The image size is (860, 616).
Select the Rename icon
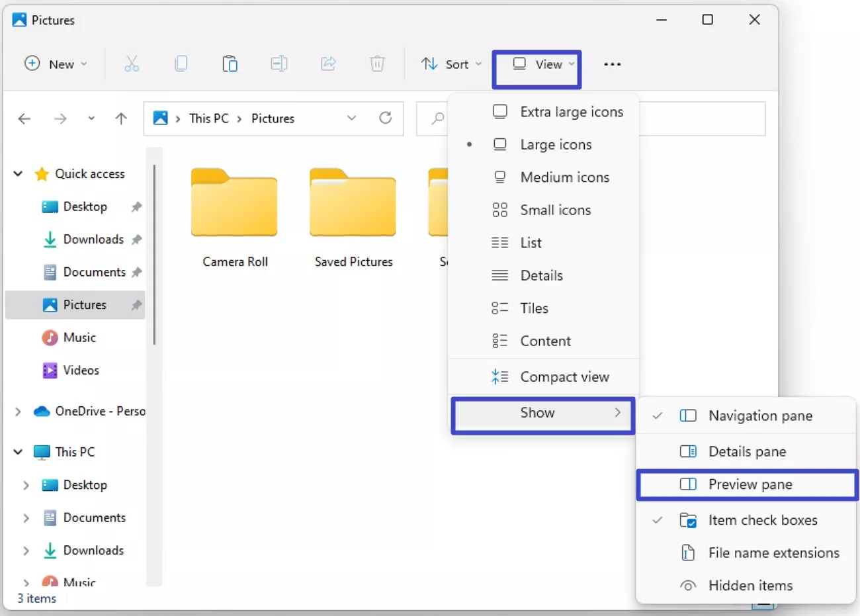279,64
